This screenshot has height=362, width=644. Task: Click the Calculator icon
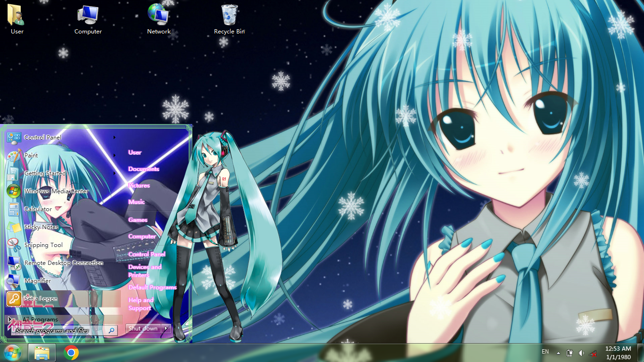14,209
